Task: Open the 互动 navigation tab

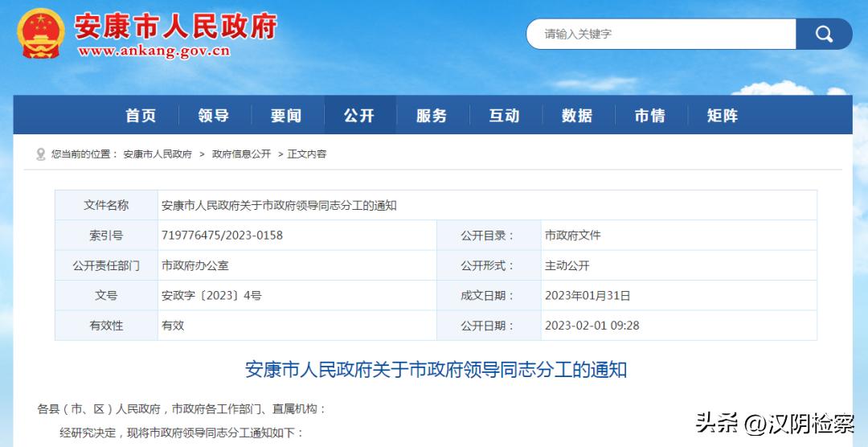Action: coord(504,115)
